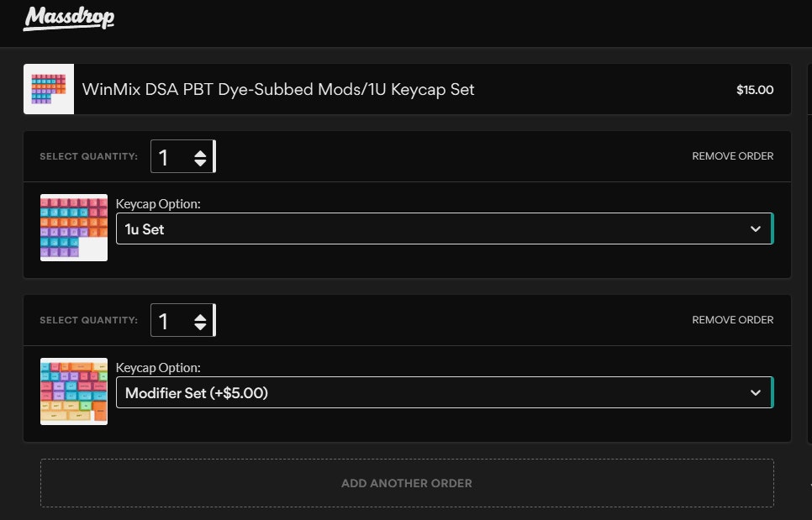Click the Massdrop logo
812x520 pixels.
69,18
